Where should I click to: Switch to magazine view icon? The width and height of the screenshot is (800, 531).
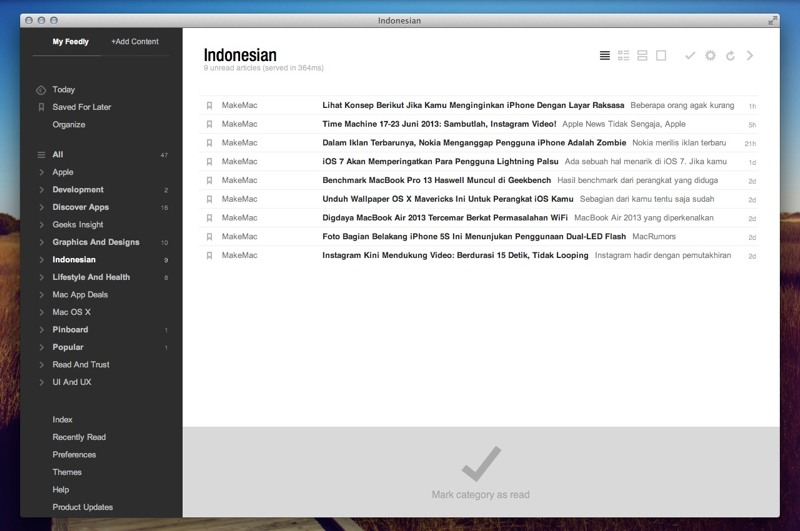[623, 56]
